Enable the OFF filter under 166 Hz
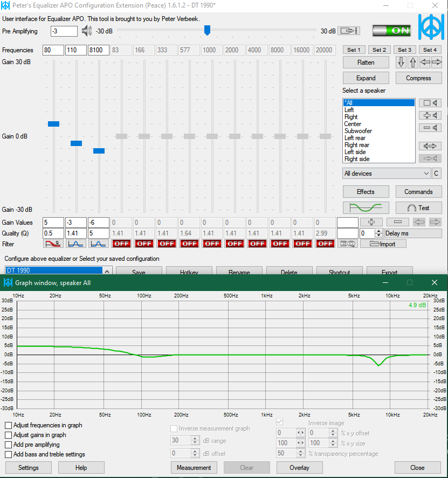 [x=144, y=244]
